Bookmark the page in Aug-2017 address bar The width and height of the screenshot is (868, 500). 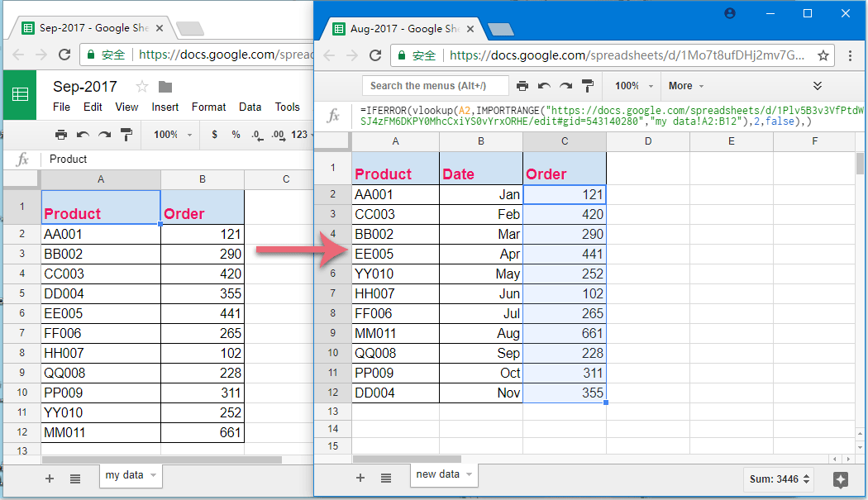tap(823, 56)
